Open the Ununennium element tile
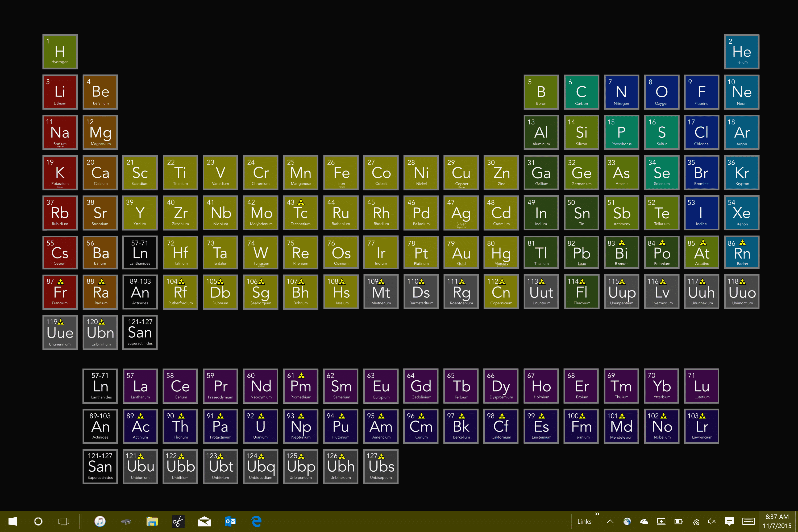Image resolution: width=798 pixels, height=532 pixels. tap(60, 332)
